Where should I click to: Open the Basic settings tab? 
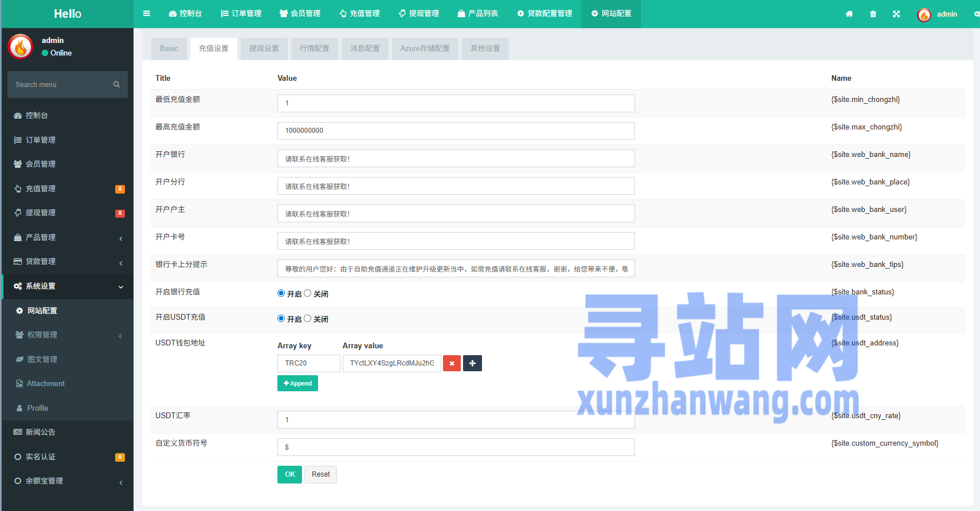point(169,49)
